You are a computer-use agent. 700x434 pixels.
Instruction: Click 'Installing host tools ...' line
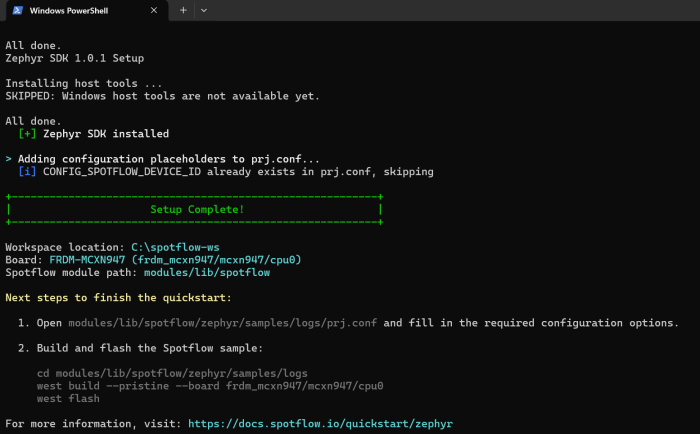pos(83,83)
